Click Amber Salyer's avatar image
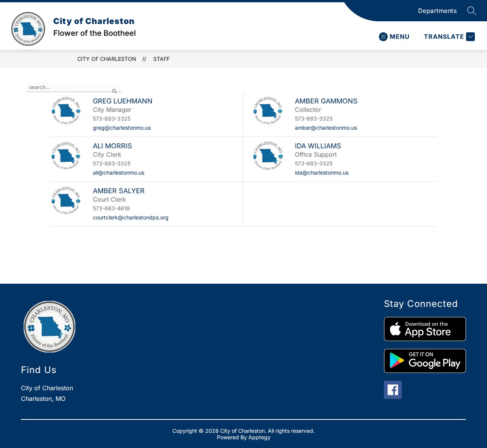 click(66, 200)
